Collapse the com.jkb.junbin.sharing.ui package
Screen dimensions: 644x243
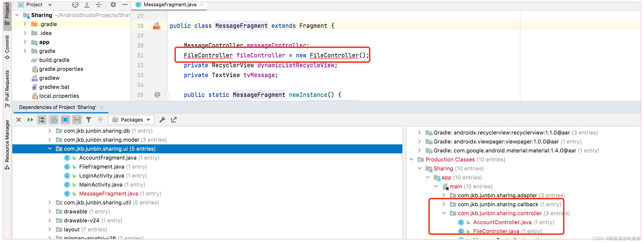[50, 149]
